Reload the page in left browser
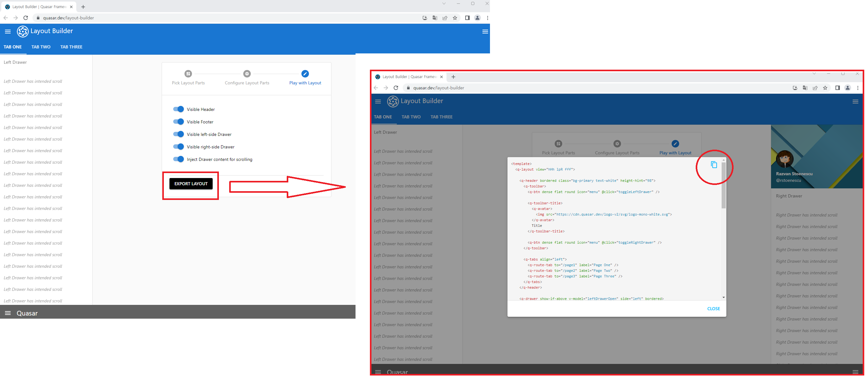 click(x=26, y=18)
